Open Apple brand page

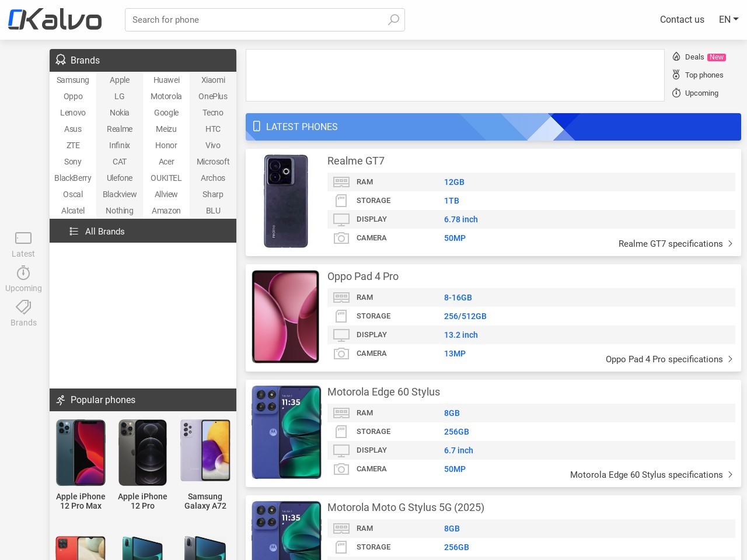120,80
